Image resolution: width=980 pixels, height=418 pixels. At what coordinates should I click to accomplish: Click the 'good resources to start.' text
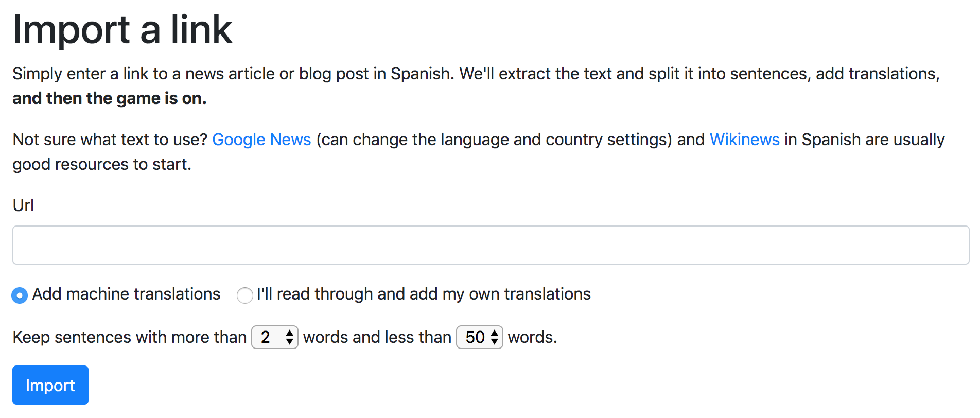[x=102, y=164]
